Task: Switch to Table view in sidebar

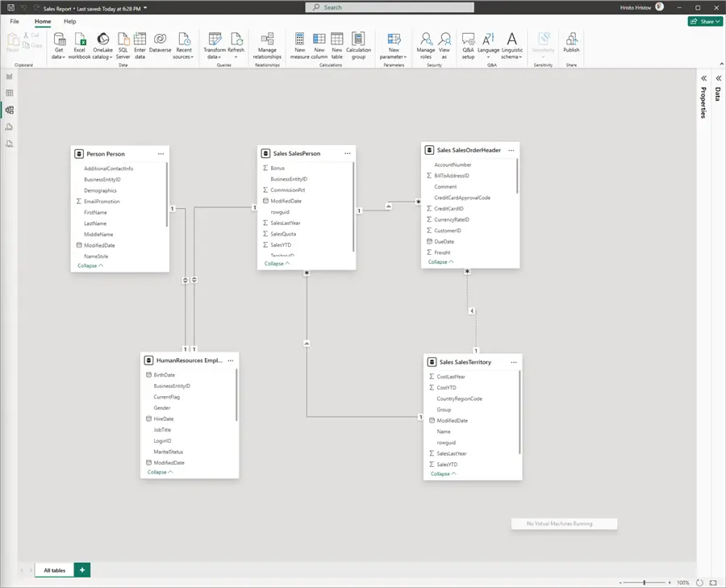Action: tap(9, 93)
